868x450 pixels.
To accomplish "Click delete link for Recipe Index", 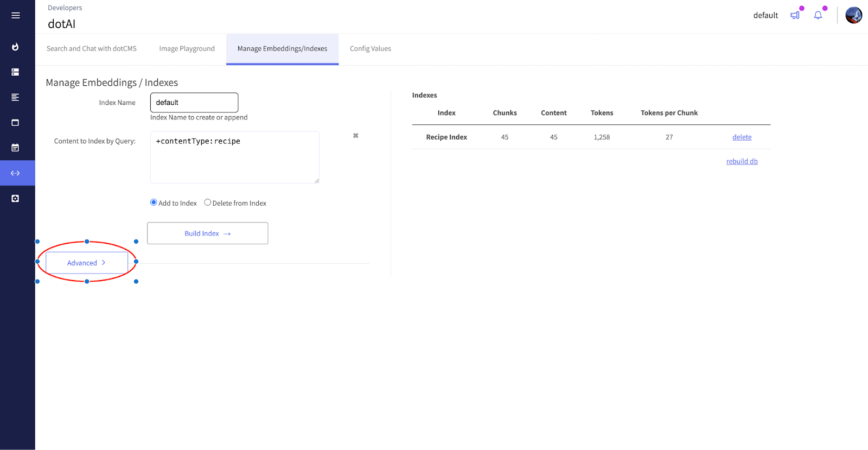I will [x=742, y=137].
